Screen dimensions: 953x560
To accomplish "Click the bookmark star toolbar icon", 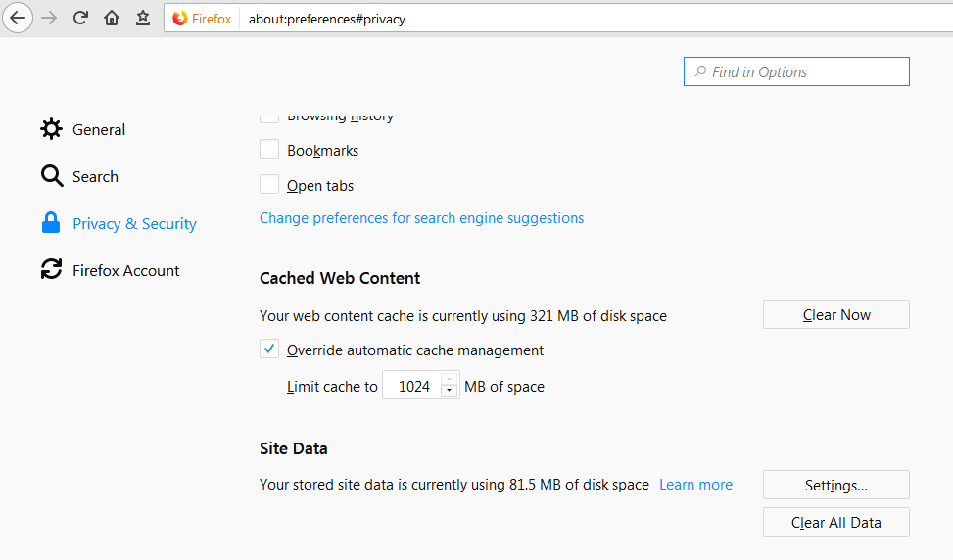I will point(143,18).
